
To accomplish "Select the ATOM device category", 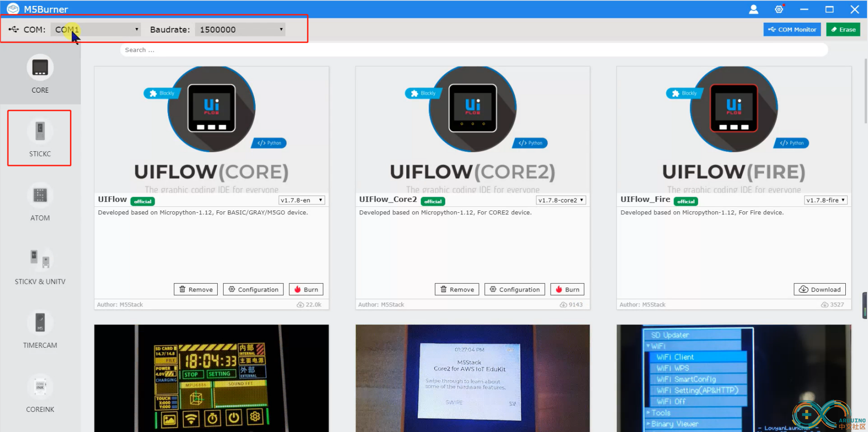I will pyautogui.click(x=40, y=202).
